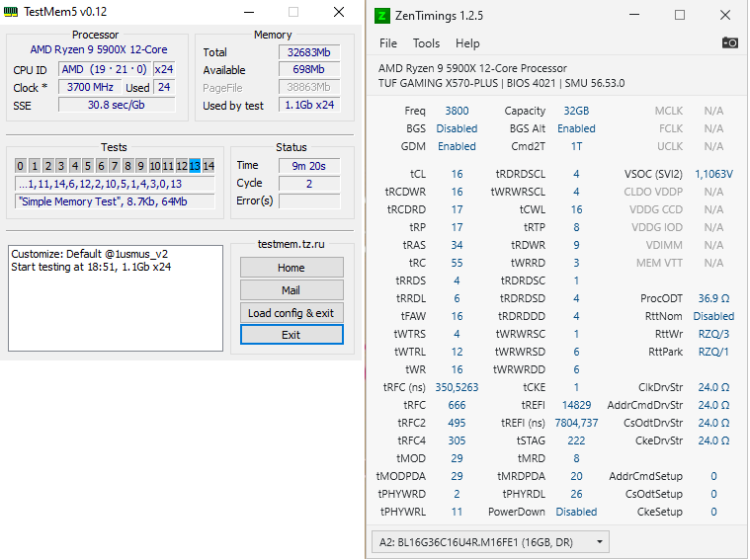Click the test log text area

point(116,298)
